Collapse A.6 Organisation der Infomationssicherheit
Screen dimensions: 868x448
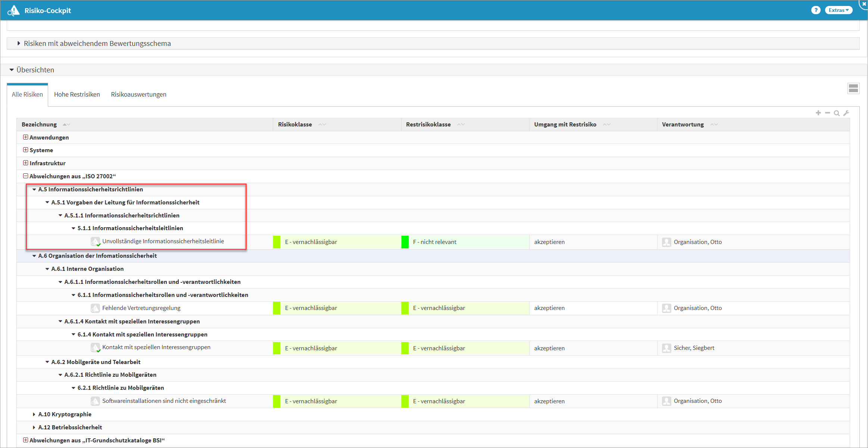(x=34, y=256)
